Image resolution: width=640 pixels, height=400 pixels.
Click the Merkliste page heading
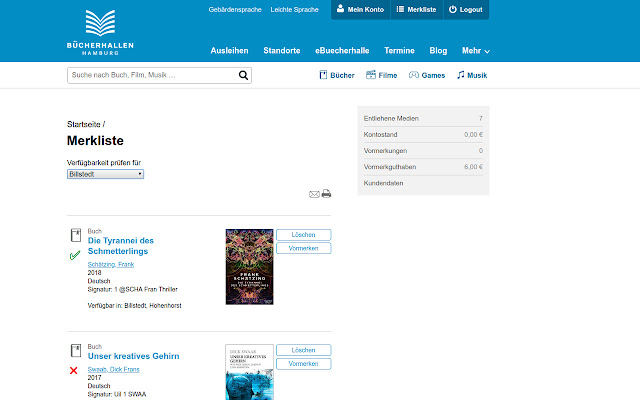(95, 140)
